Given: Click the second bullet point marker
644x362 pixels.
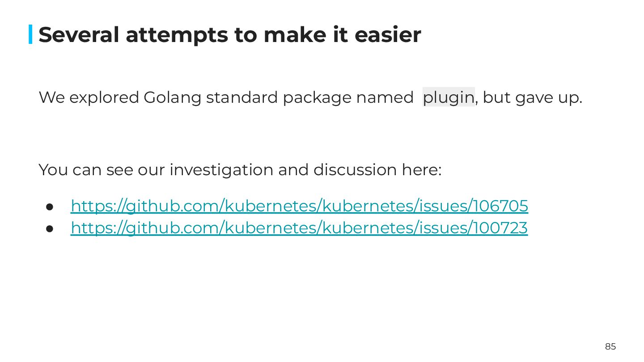Looking at the screenshot, I should click(50, 228).
